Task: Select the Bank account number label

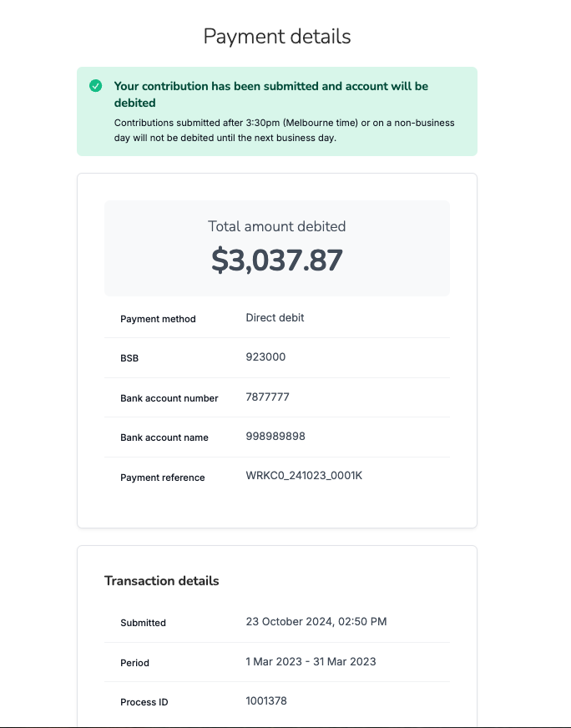Action: 169,398
